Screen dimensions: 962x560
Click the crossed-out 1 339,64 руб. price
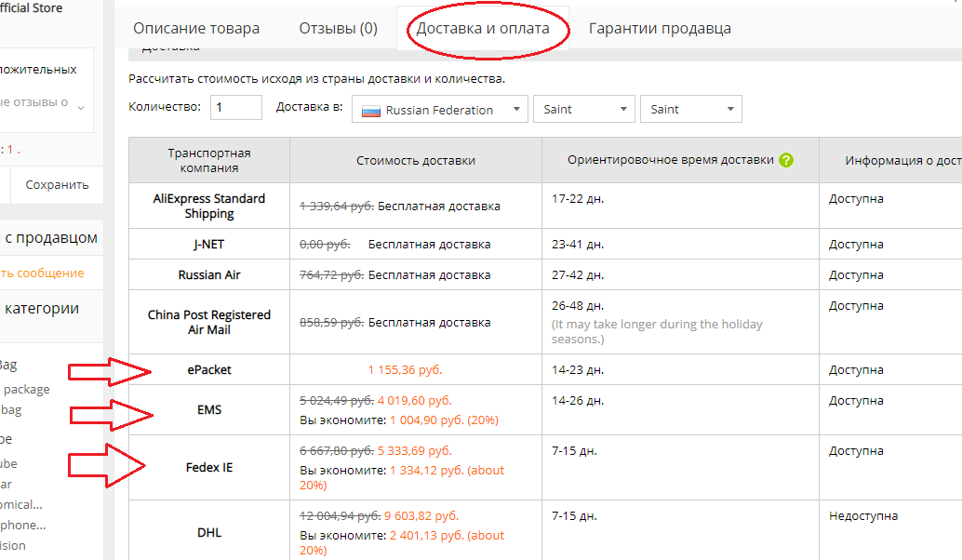click(336, 207)
